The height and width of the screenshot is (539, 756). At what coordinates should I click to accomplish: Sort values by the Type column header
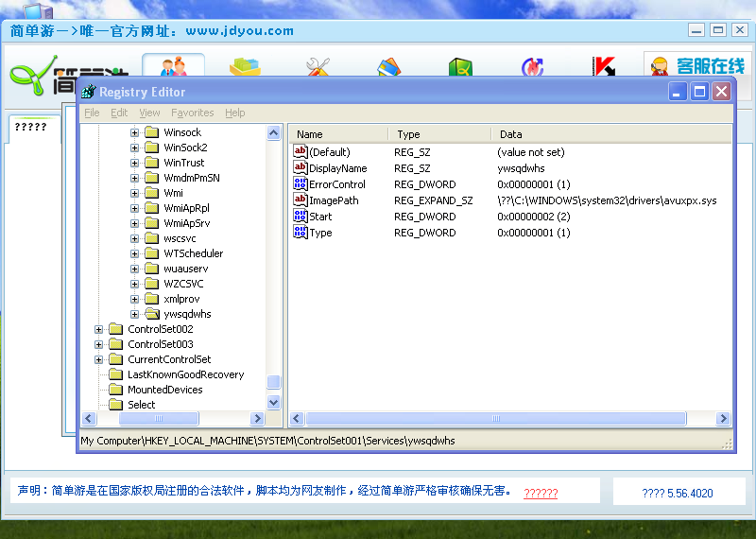439,134
